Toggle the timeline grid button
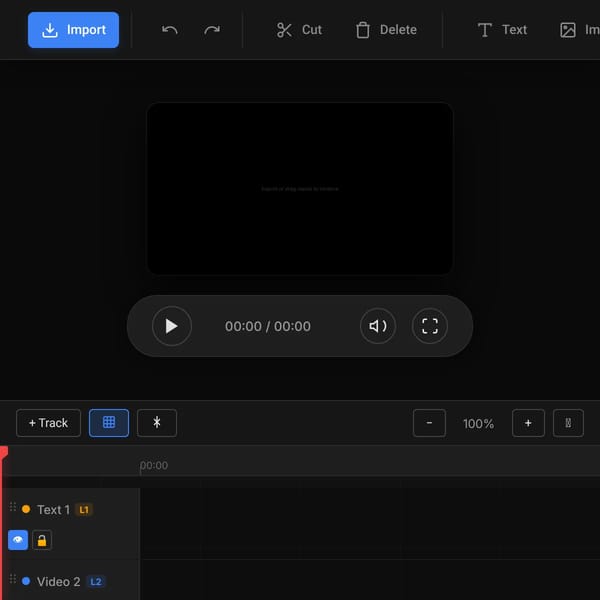The height and width of the screenshot is (600, 600). [109, 423]
